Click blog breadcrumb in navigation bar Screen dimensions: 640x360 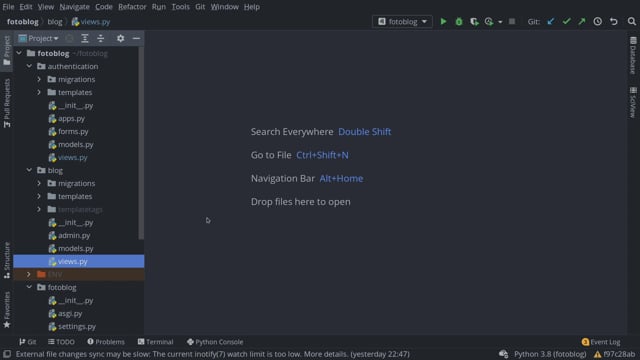[55, 22]
